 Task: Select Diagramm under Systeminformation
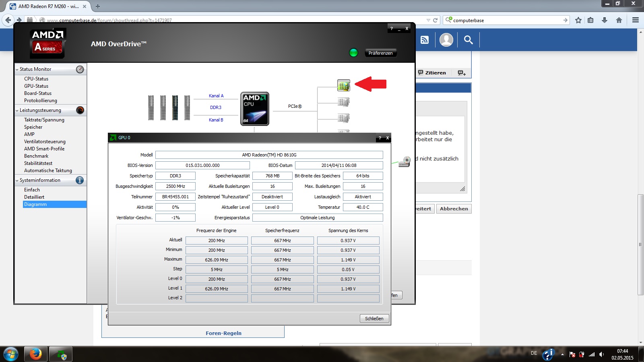pyautogui.click(x=55, y=204)
